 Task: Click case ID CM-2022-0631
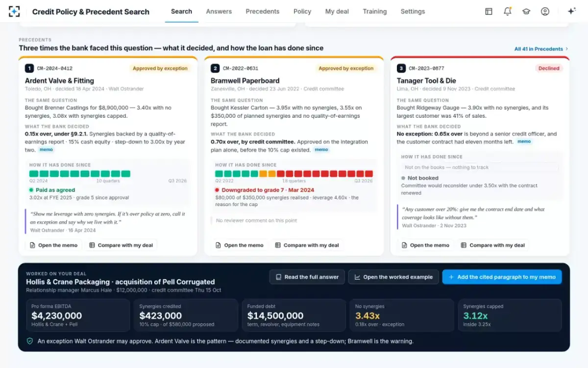coord(241,69)
